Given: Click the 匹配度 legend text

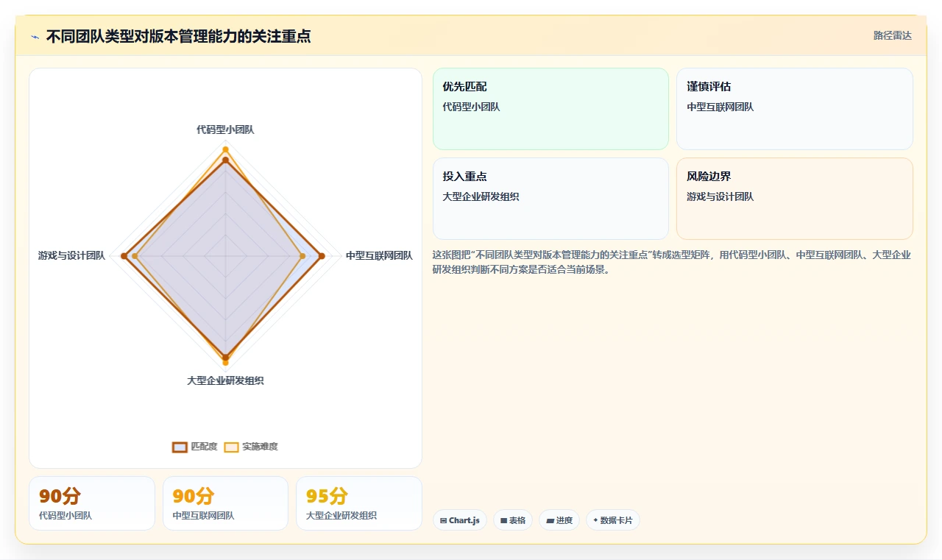Looking at the screenshot, I should (204, 447).
